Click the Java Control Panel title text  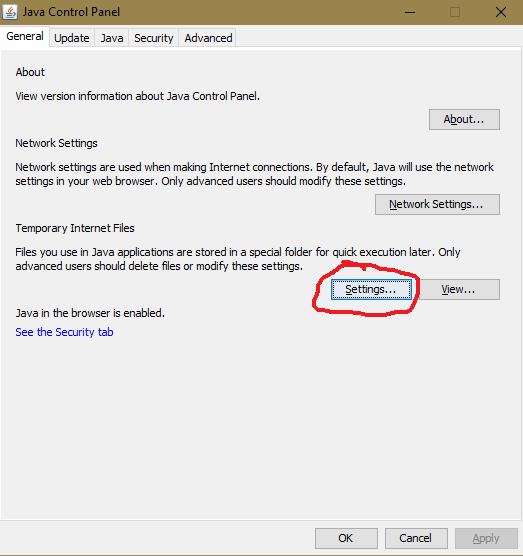click(71, 12)
